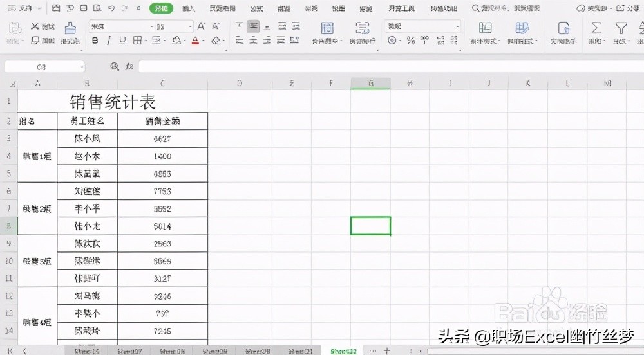Image resolution: width=644 pixels, height=355 pixels.
Task: Toggle center horizontal alignment
Action: coord(253,40)
